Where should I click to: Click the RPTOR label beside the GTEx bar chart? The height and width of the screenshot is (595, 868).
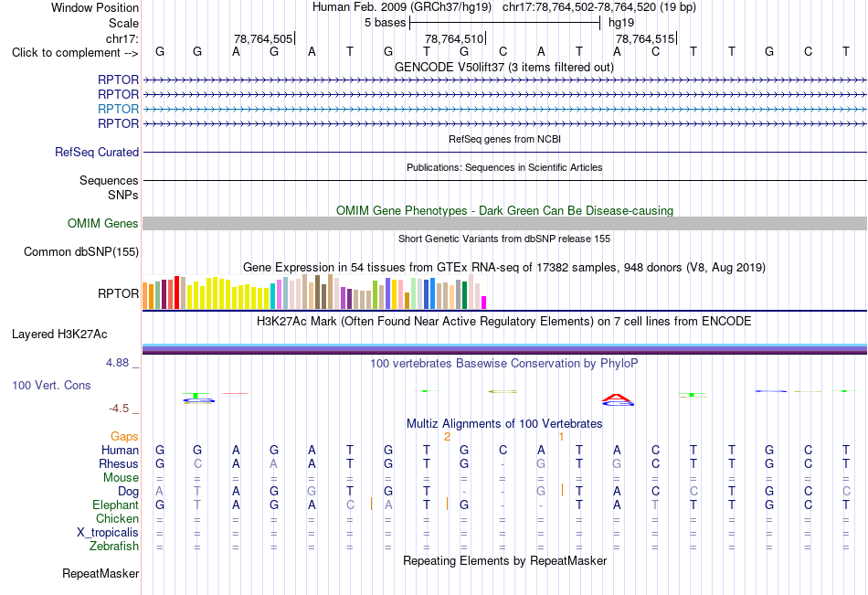(x=118, y=293)
